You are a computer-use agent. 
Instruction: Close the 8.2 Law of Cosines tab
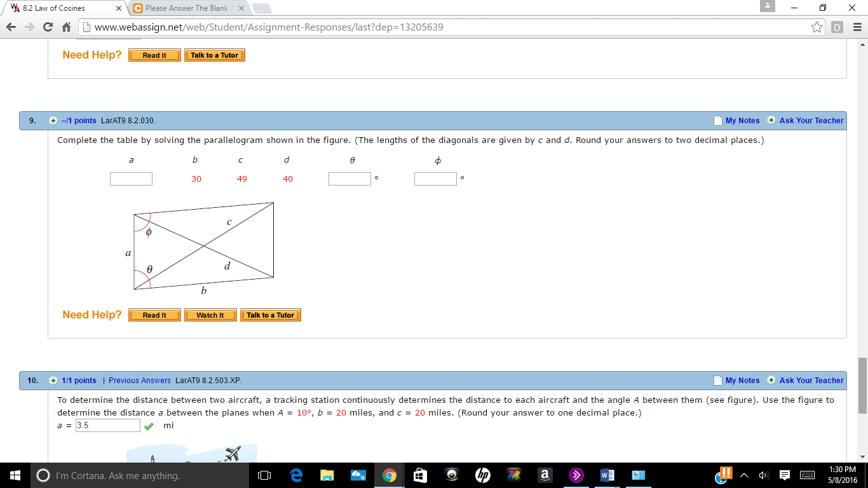(118, 8)
